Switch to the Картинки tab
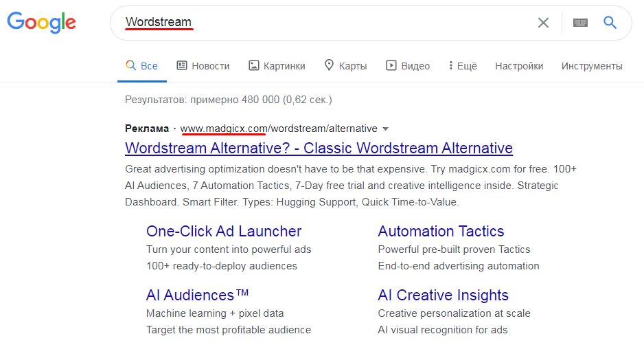The image size is (644, 345). [x=277, y=66]
